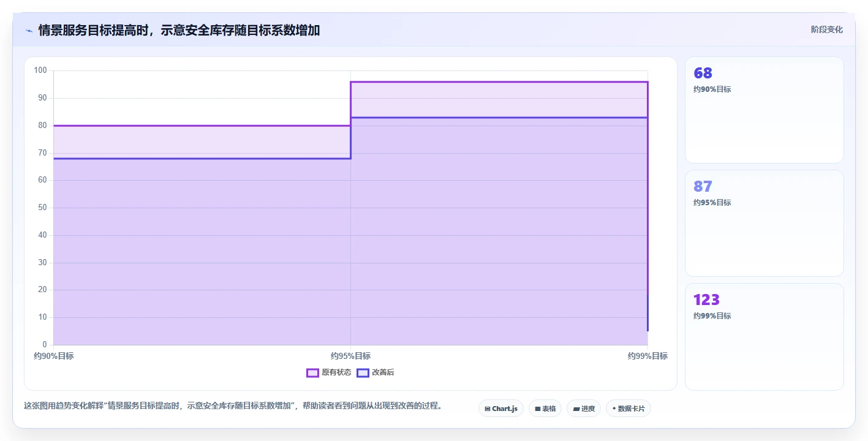Click the 进度 tag's bar icon
The height and width of the screenshot is (441, 868).
[576, 409]
